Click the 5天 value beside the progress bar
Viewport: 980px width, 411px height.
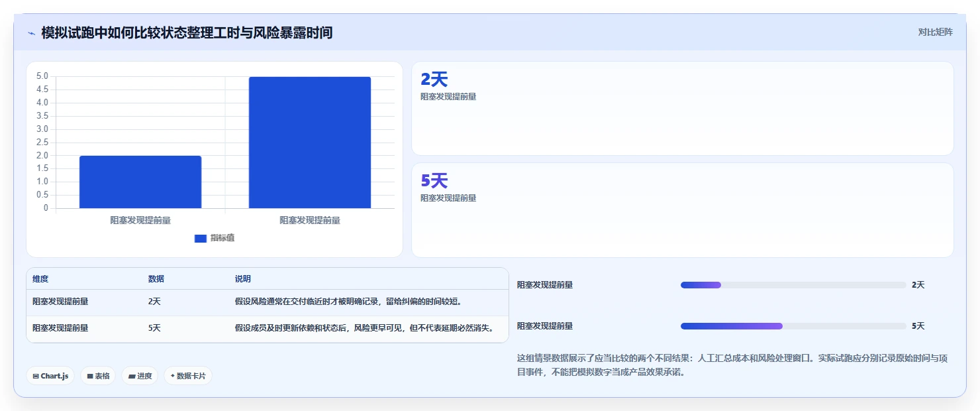click(x=918, y=326)
